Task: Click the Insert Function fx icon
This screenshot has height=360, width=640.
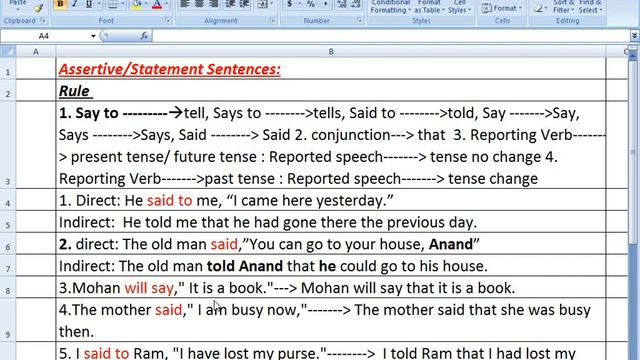Action: 144,36
